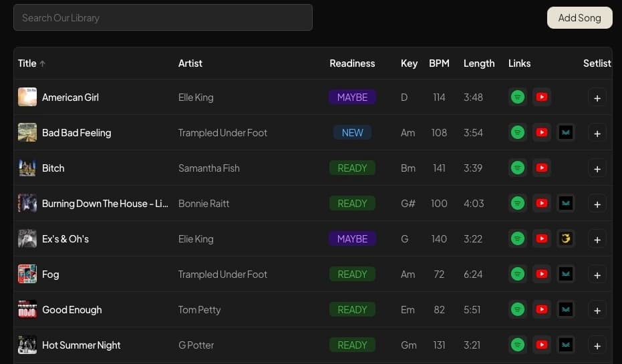This screenshot has height=364, width=622.
Task: Add Bitch to setlist
Action: [597, 168]
